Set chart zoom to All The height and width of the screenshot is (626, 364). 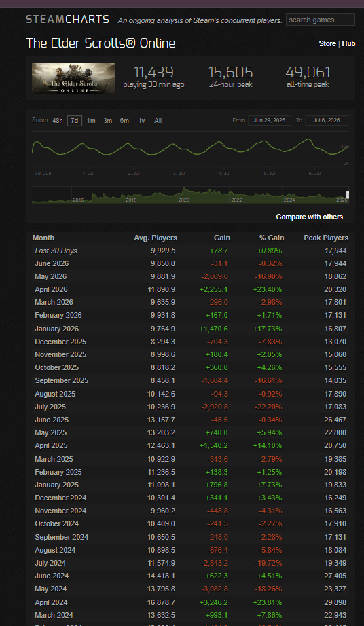158,121
